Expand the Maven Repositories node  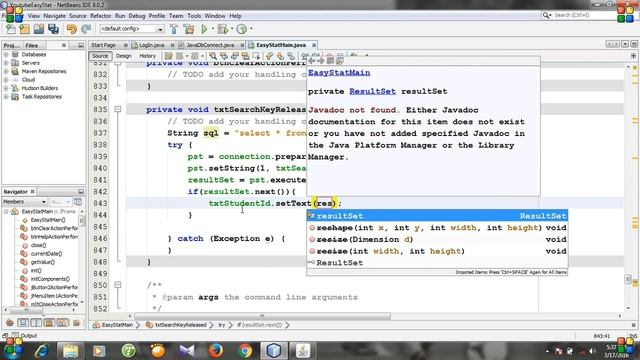point(6,71)
